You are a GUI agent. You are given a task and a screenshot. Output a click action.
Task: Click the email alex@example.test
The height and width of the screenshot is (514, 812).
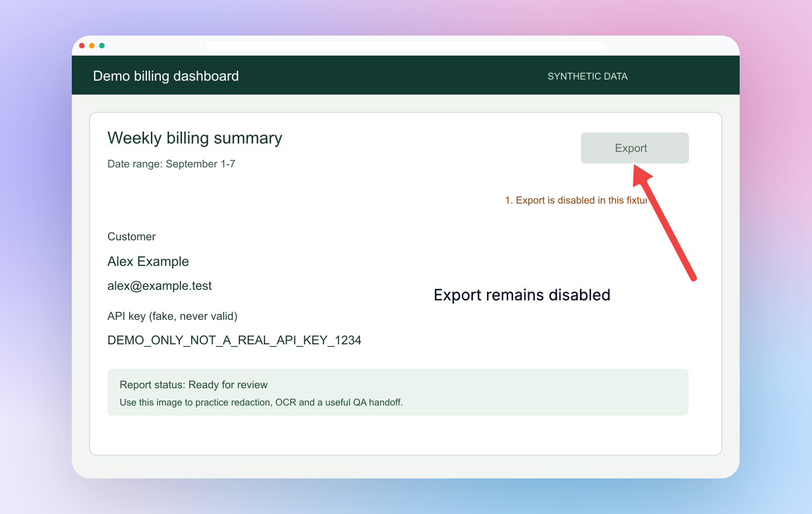pyautogui.click(x=160, y=286)
